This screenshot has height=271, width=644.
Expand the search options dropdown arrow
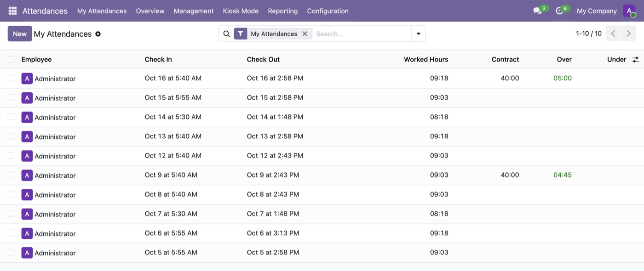coord(418,34)
